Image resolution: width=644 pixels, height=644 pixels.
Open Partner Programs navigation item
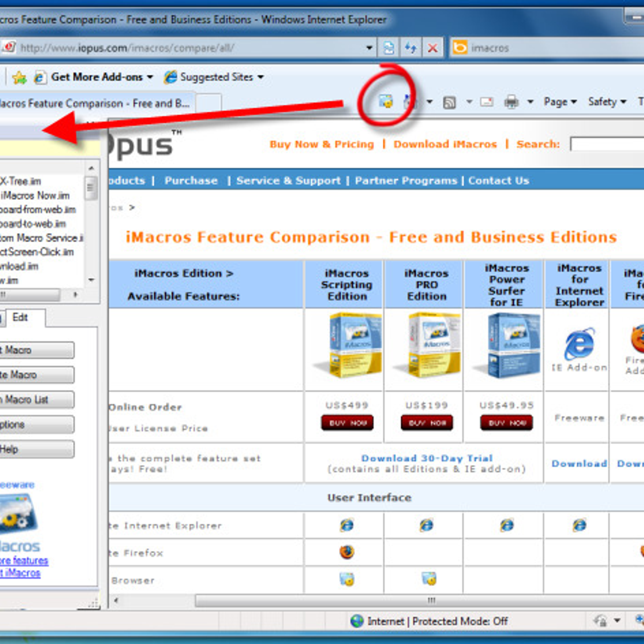click(x=406, y=180)
